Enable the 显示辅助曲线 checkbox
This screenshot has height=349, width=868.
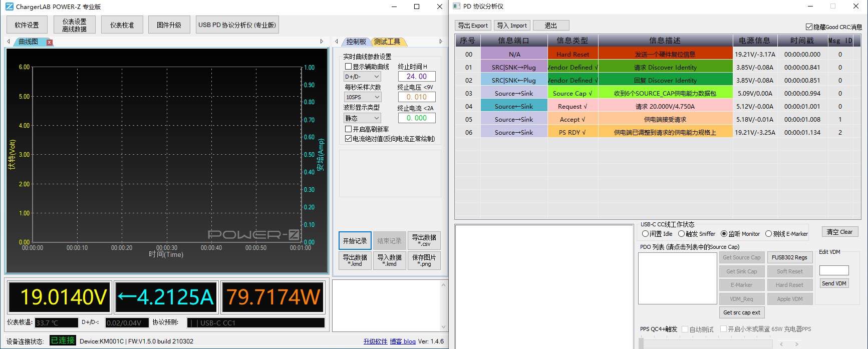[348, 67]
